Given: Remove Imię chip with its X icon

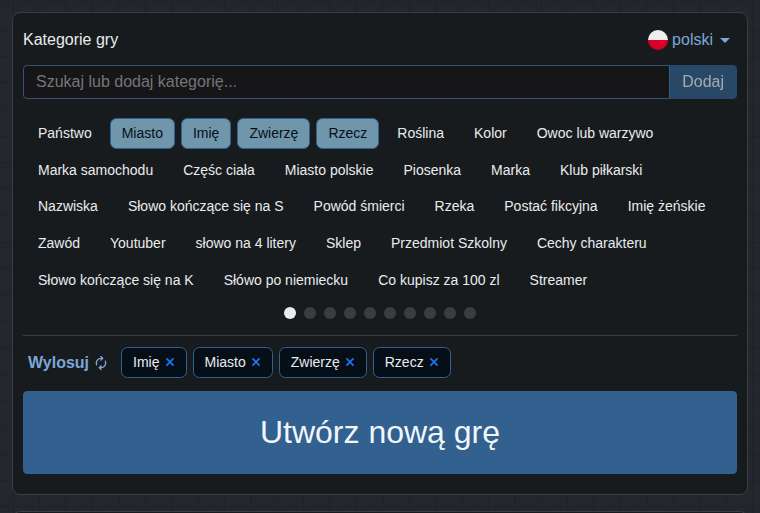Looking at the screenshot, I should tap(170, 362).
